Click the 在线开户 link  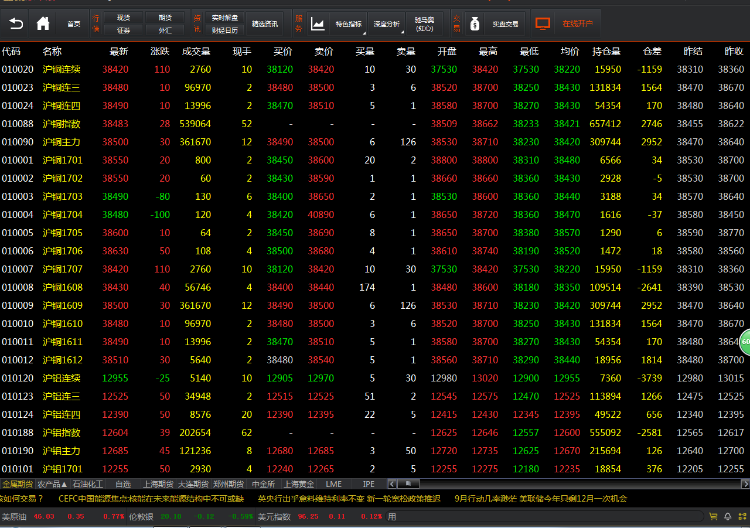click(x=577, y=23)
